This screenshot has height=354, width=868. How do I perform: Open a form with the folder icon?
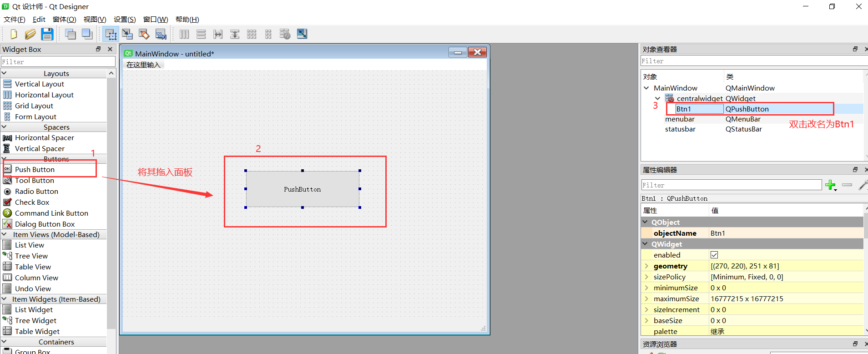[x=30, y=34]
